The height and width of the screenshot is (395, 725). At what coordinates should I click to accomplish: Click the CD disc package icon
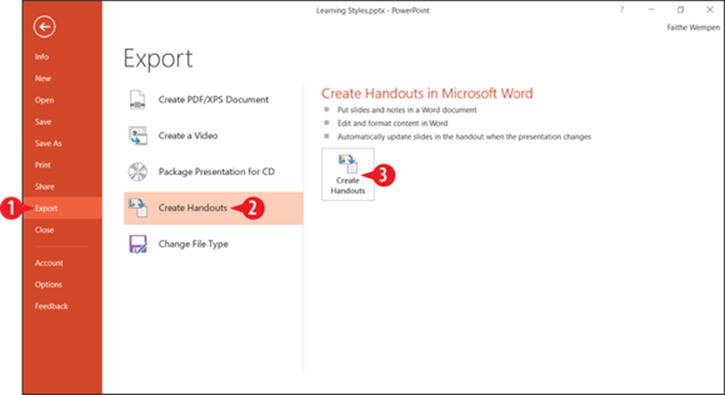click(x=138, y=172)
